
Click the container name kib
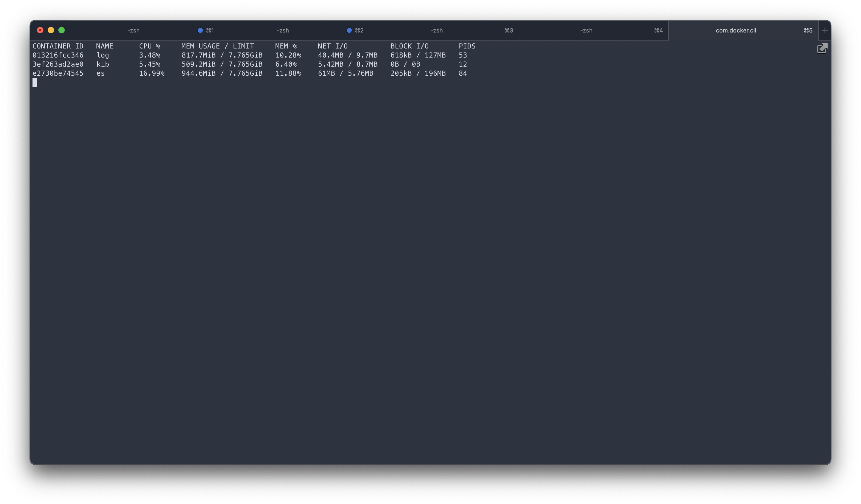point(103,64)
